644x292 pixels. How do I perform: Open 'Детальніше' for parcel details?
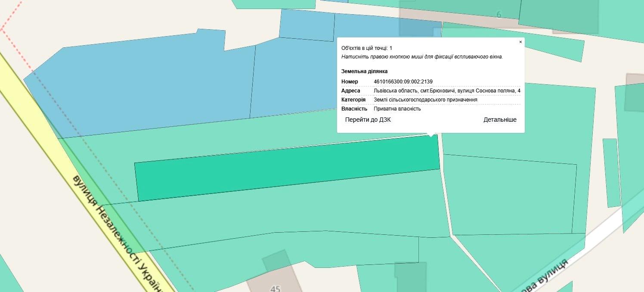[500, 120]
